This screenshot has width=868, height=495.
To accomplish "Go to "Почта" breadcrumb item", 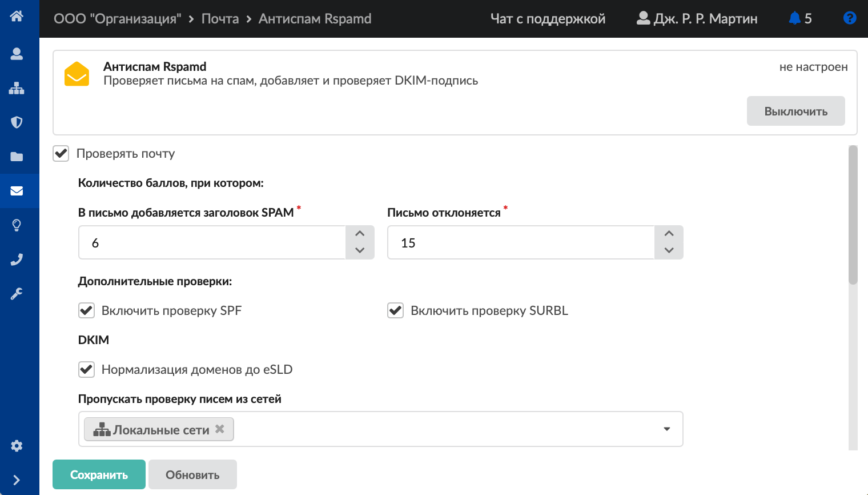I will click(220, 19).
